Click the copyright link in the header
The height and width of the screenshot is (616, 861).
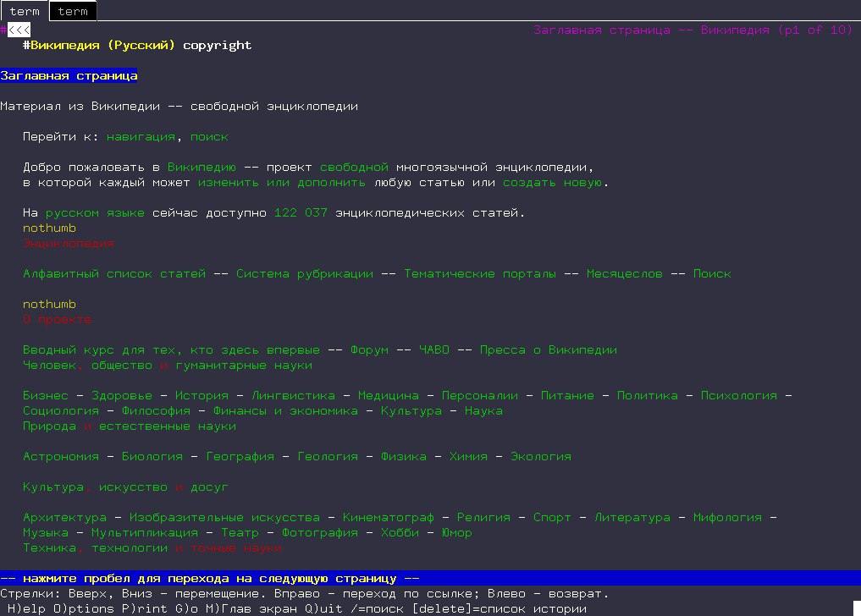[x=217, y=45]
